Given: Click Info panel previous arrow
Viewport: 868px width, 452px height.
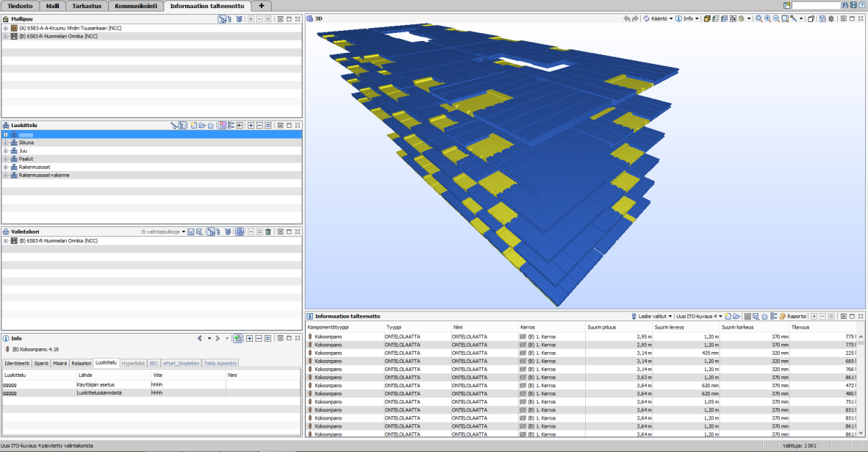Looking at the screenshot, I should pyautogui.click(x=200, y=338).
